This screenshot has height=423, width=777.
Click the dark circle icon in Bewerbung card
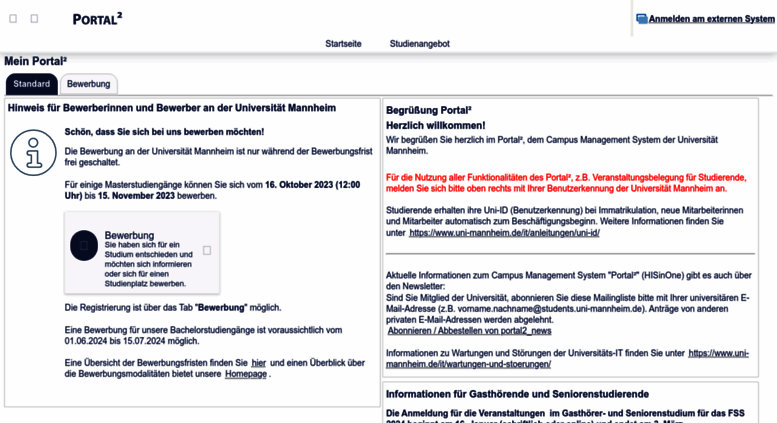pyautogui.click(x=84, y=245)
